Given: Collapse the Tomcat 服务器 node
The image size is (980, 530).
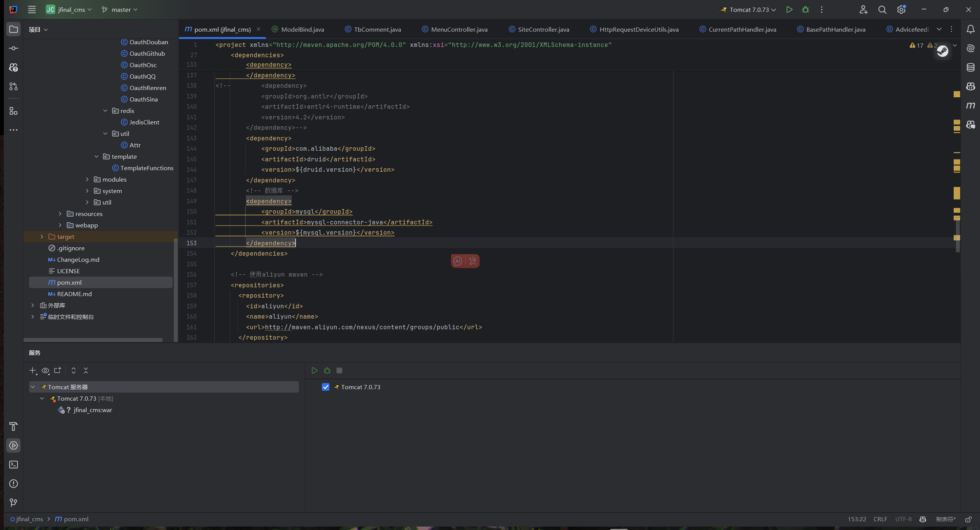Looking at the screenshot, I should pyautogui.click(x=33, y=387).
